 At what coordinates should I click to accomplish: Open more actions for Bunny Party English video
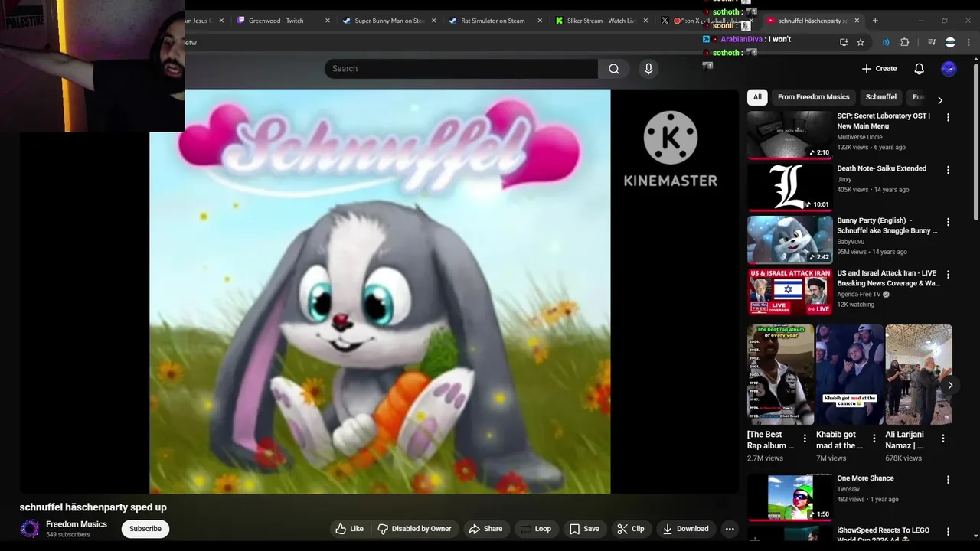pos(948,222)
